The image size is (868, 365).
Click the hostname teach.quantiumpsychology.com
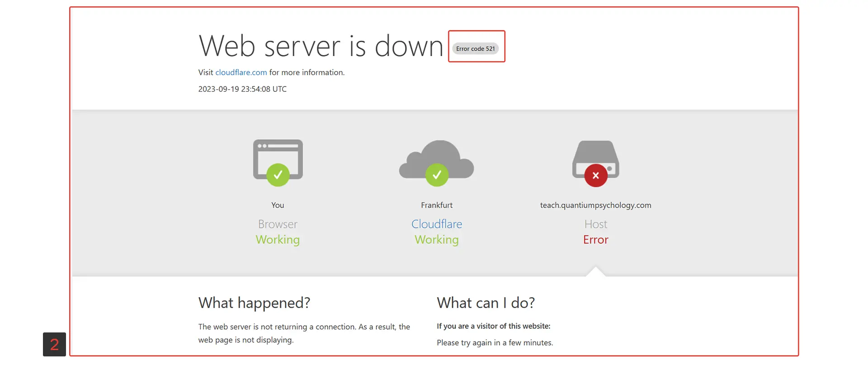tap(595, 205)
